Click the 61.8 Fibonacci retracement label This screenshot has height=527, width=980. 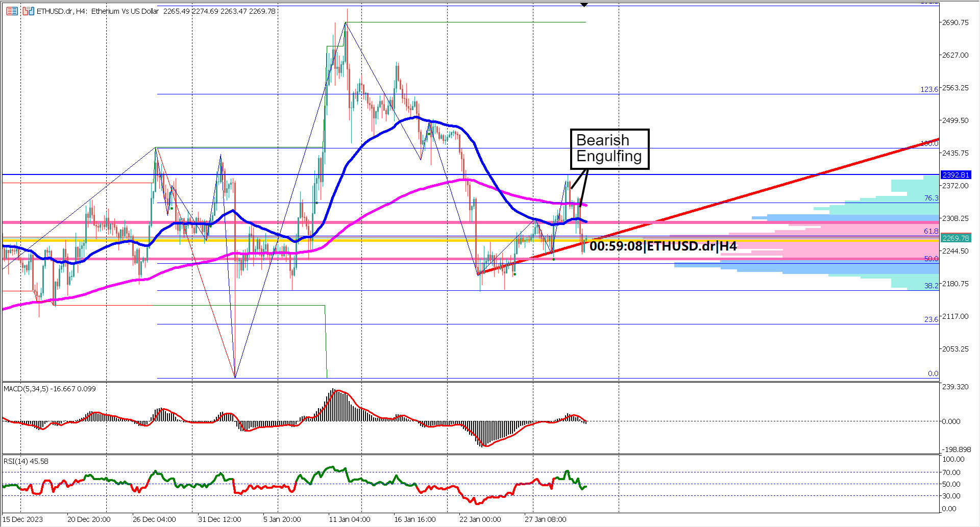tap(932, 231)
